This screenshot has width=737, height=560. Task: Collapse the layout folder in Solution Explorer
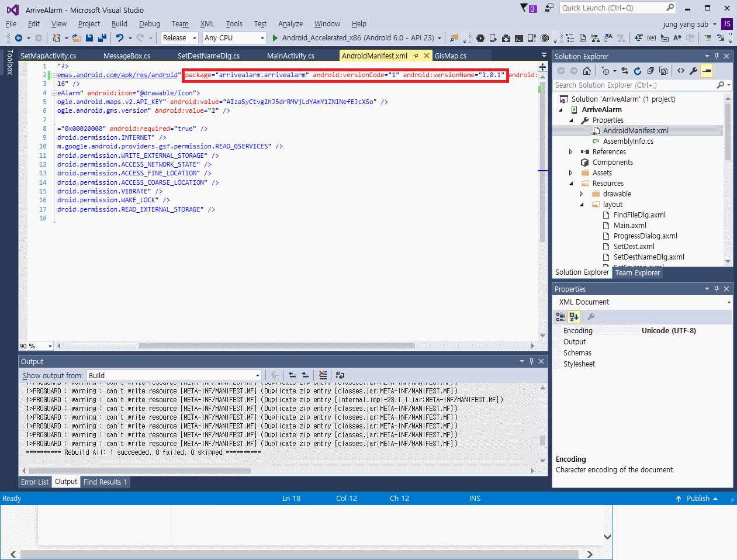tap(582, 204)
